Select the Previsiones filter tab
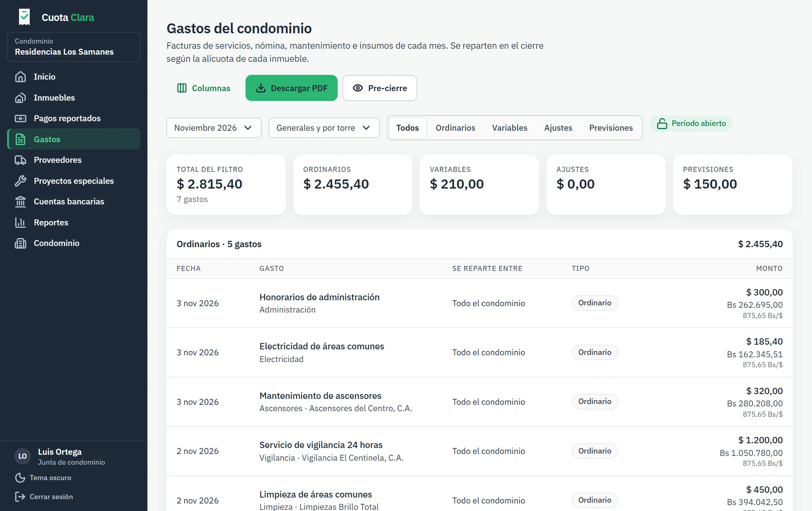Screen dimensions: 812x511 (611, 128)
